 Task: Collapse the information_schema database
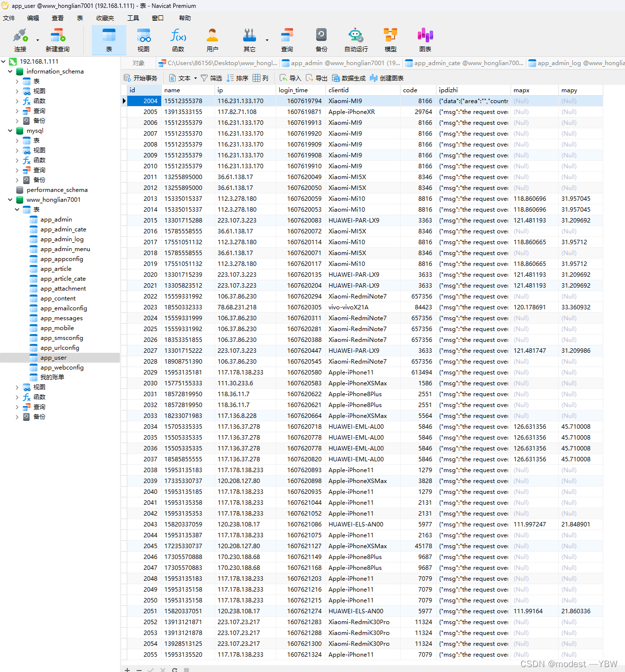10,72
